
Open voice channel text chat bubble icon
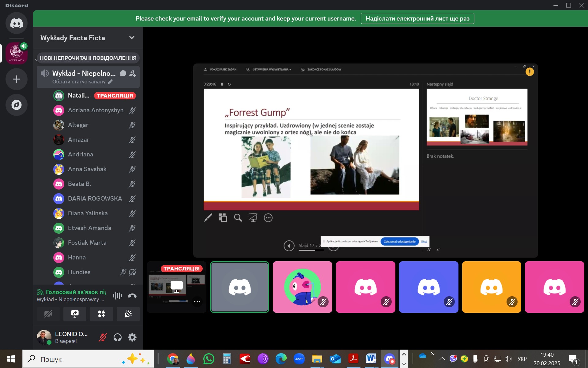coord(123,73)
